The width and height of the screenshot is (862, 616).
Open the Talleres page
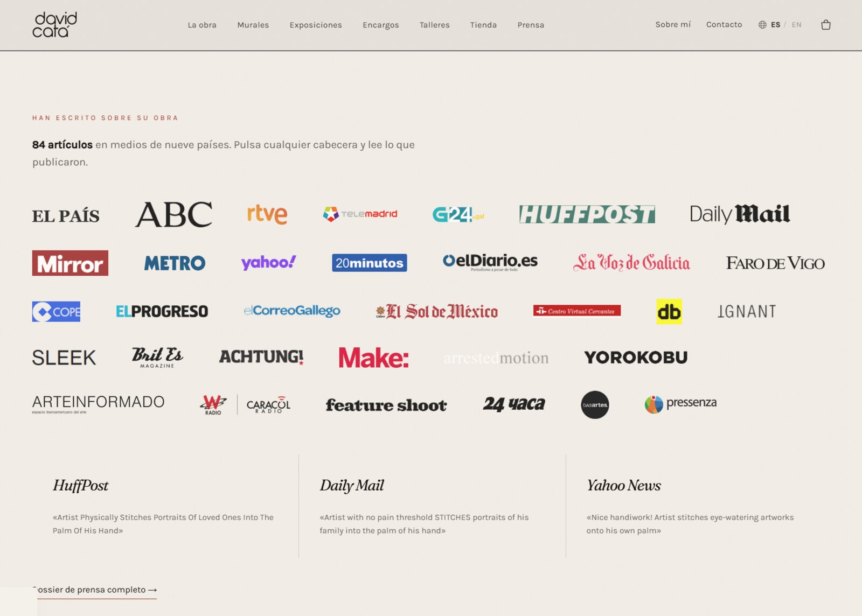pyautogui.click(x=435, y=25)
